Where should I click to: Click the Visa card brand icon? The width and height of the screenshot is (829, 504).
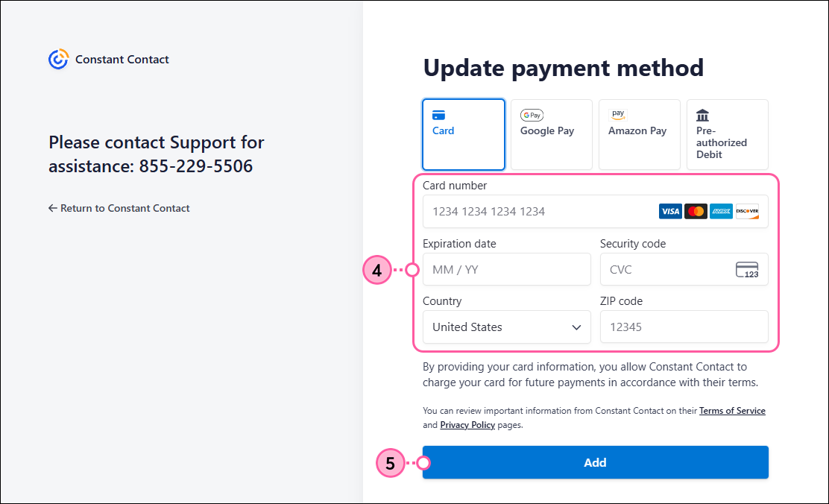pyautogui.click(x=669, y=211)
